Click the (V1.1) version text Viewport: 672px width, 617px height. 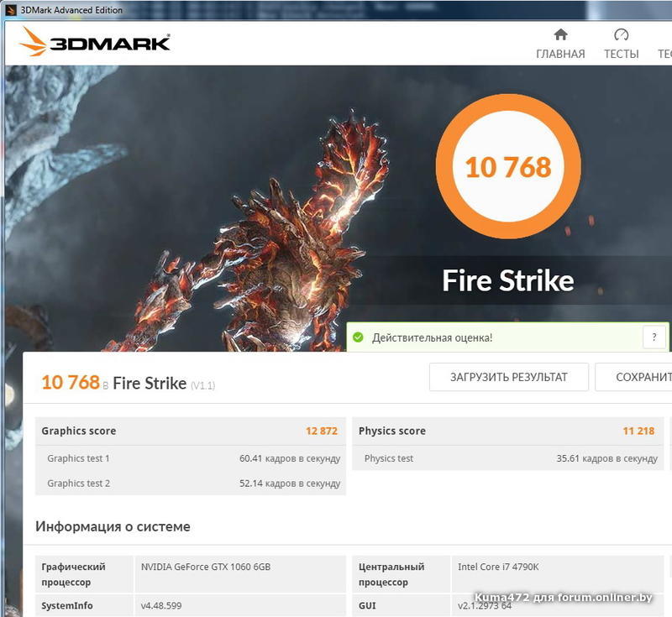202,385
